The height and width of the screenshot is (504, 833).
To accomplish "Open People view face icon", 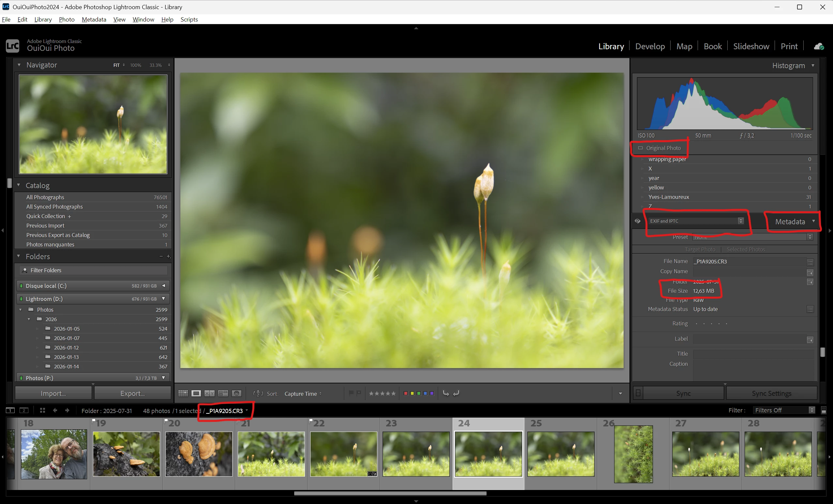I will [237, 393].
